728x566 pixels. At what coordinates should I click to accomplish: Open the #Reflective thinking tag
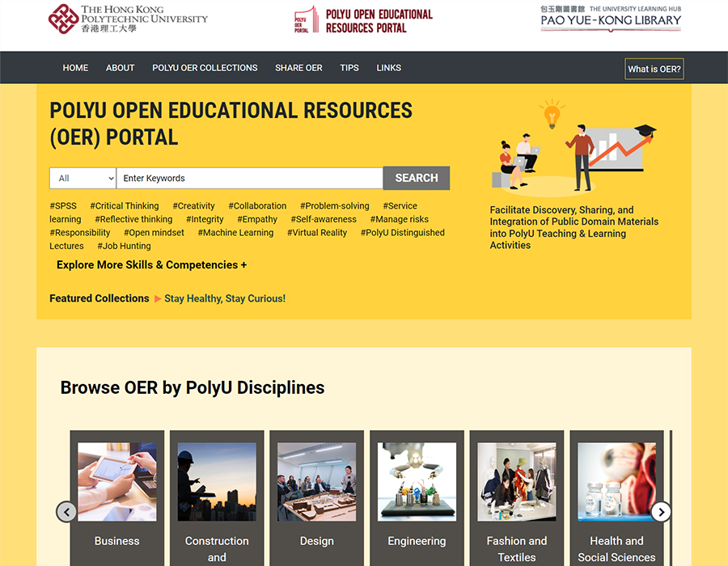133,219
